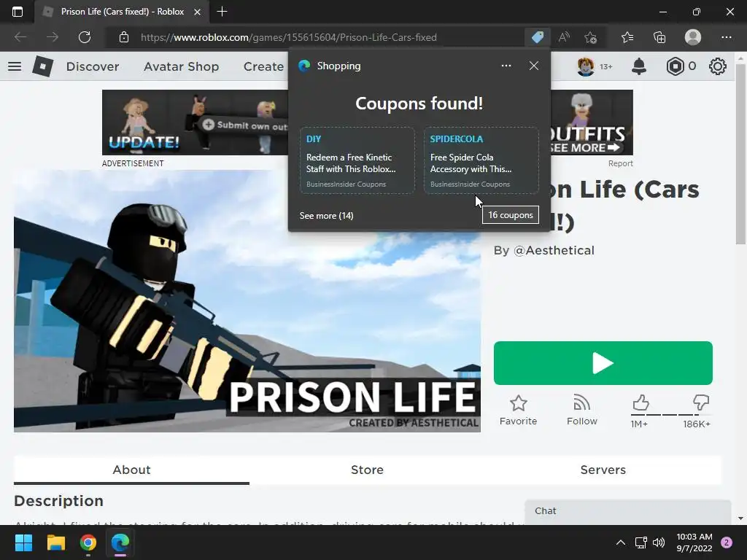Open the Robux balance icon
This screenshot has height=560, width=747.
675,66
